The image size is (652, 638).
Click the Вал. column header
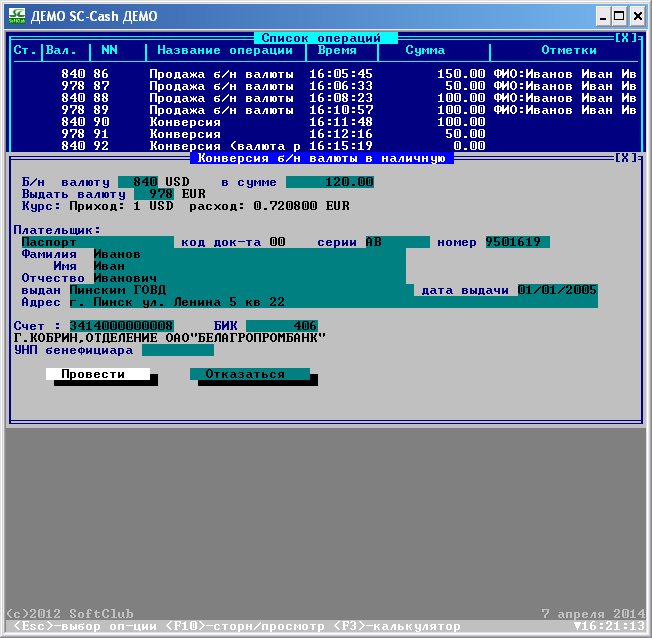pyautogui.click(x=62, y=50)
